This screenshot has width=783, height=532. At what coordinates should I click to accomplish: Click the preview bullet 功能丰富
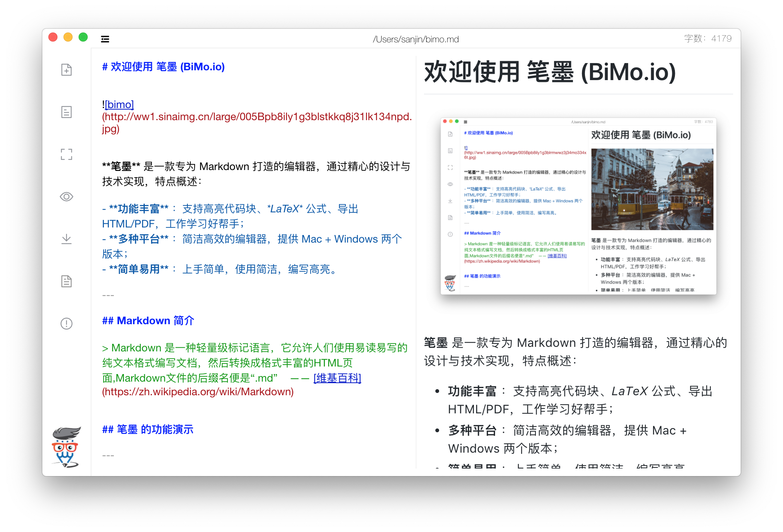580,400
